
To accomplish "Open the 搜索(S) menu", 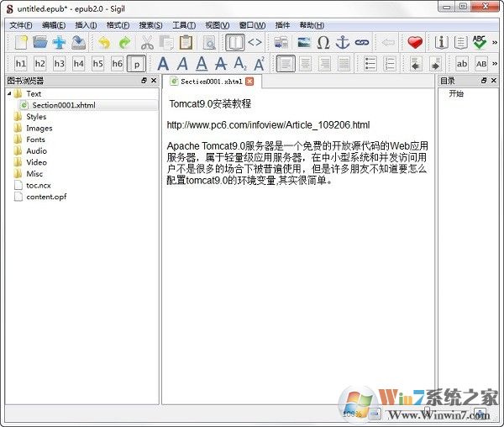I will [150, 25].
